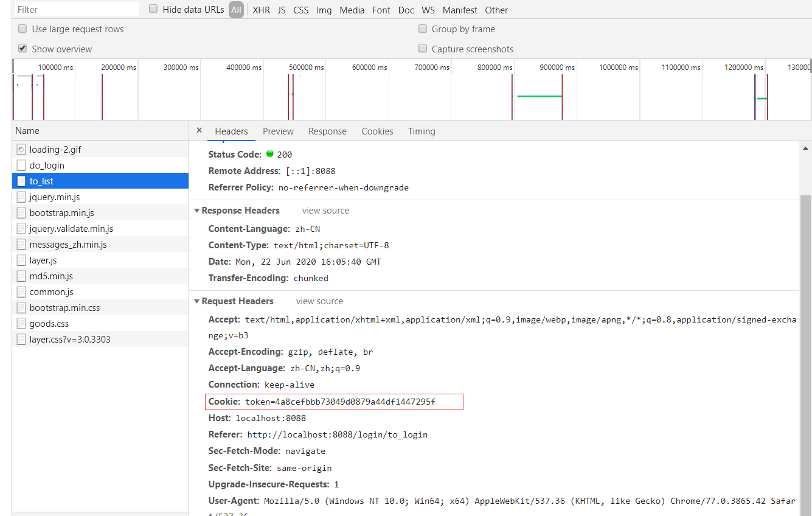Filter requests by CSS

coord(300,10)
